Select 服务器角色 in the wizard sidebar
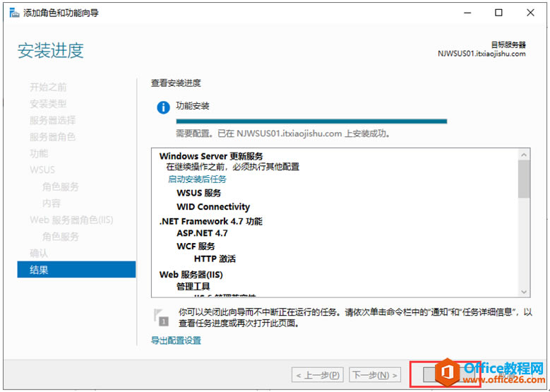The width and height of the screenshot is (550, 392). [53, 137]
